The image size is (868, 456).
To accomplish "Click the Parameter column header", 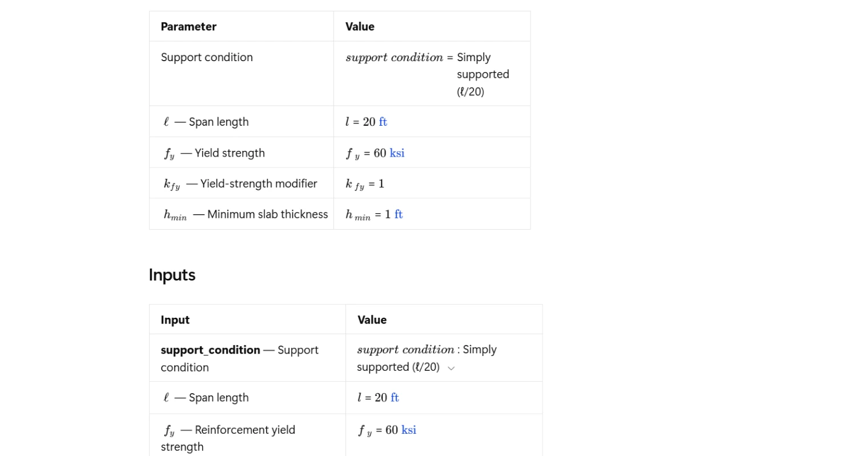I will 188,27.
